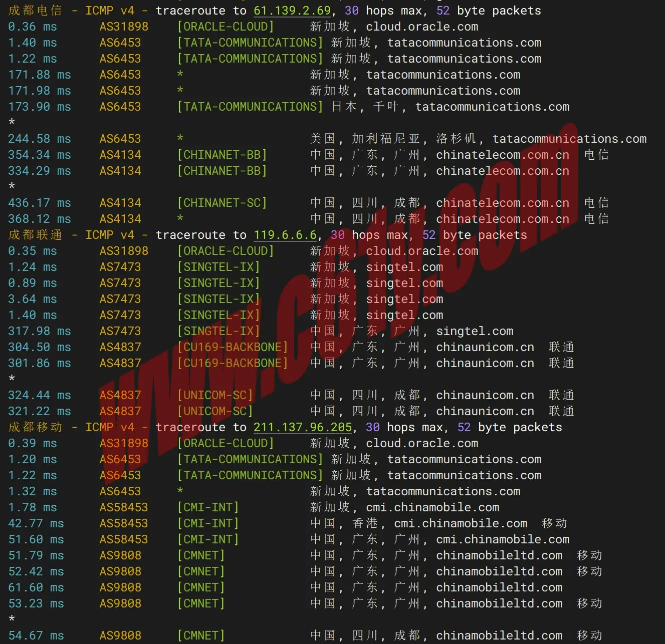Select cloud.oracle.com in the 0.39 ms row
Viewport: 665px width, 644px height.
click(x=422, y=443)
